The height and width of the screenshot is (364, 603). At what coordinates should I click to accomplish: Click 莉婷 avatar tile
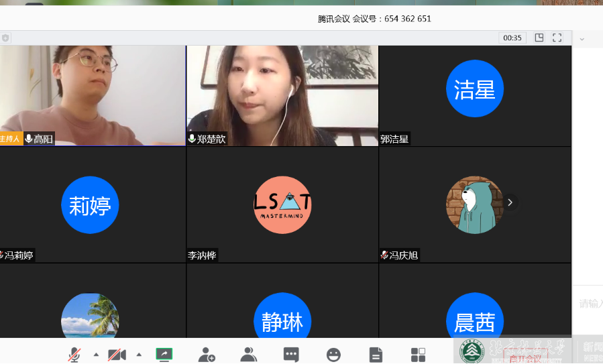[90, 205]
